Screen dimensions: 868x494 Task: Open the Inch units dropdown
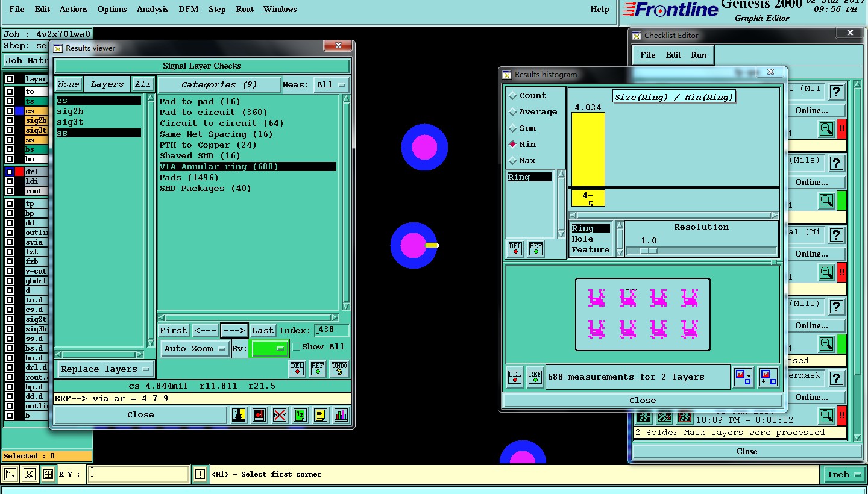coord(843,475)
